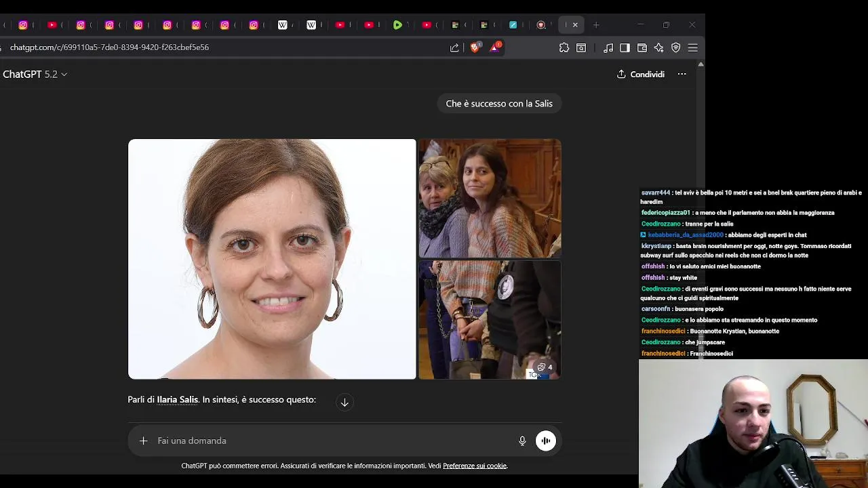Viewport: 868px width, 488px height.
Task: Click username kebabberia_da_assad2000 in stream chat
Action: coord(686,235)
